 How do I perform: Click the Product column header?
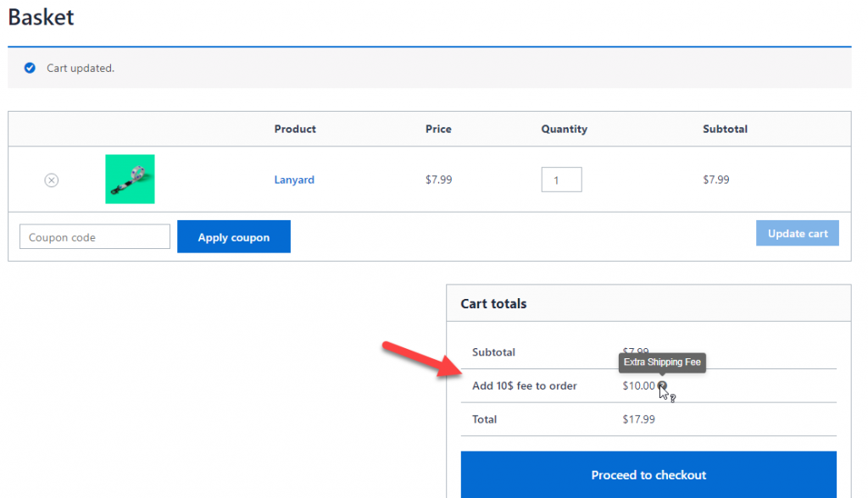tap(294, 129)
